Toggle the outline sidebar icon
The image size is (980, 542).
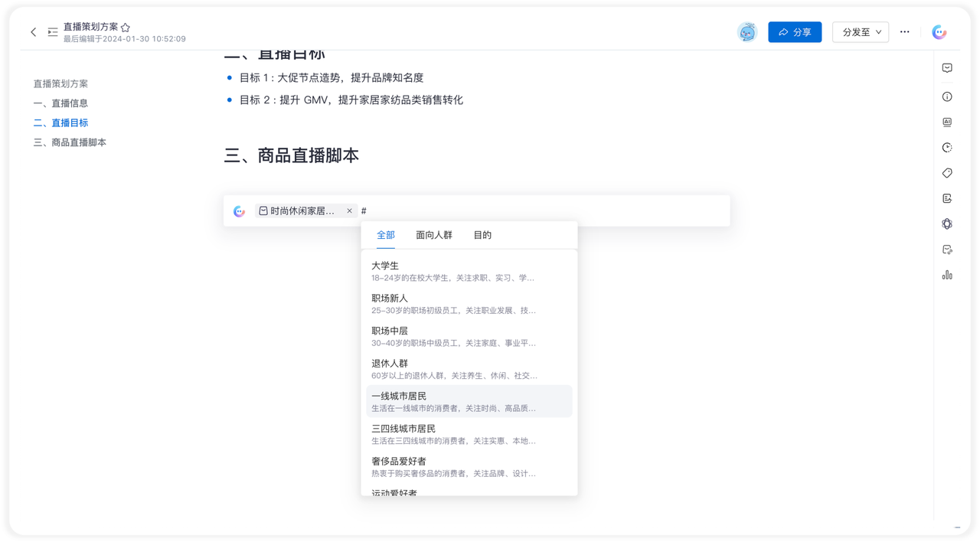(53, 32)
